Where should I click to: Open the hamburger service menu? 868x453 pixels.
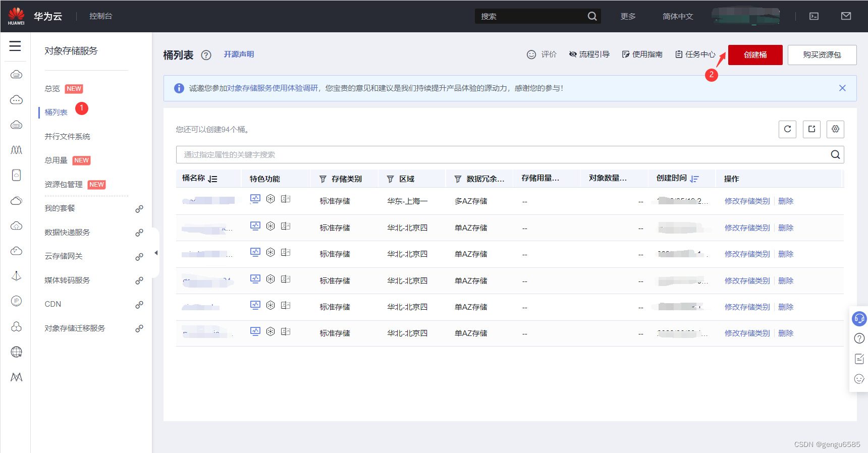(15, 46)
